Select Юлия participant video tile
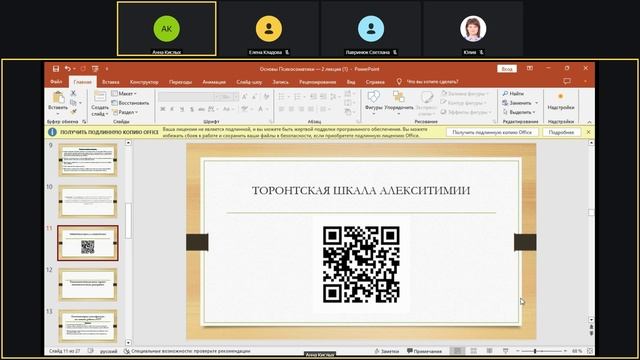The width and height of the screenshot is (640, 360). pyautogui.click(x=473, y=29)
